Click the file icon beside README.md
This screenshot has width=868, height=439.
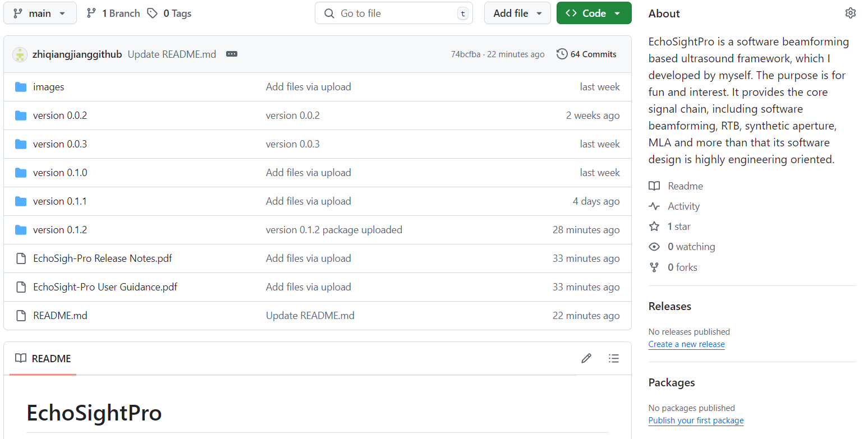(x=21, y=316)
